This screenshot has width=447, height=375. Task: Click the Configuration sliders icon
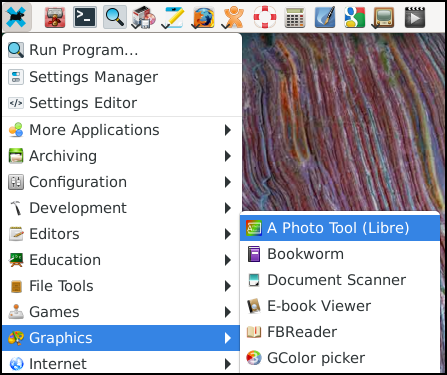16,182
